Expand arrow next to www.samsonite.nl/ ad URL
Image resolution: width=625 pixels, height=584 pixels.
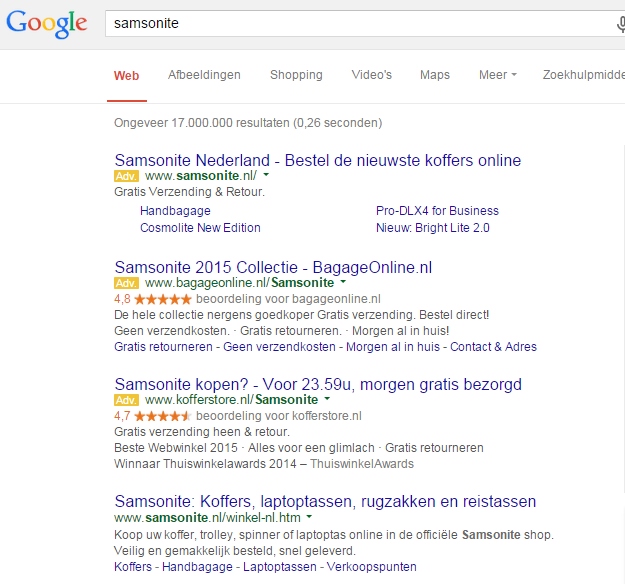click(267, 175)
